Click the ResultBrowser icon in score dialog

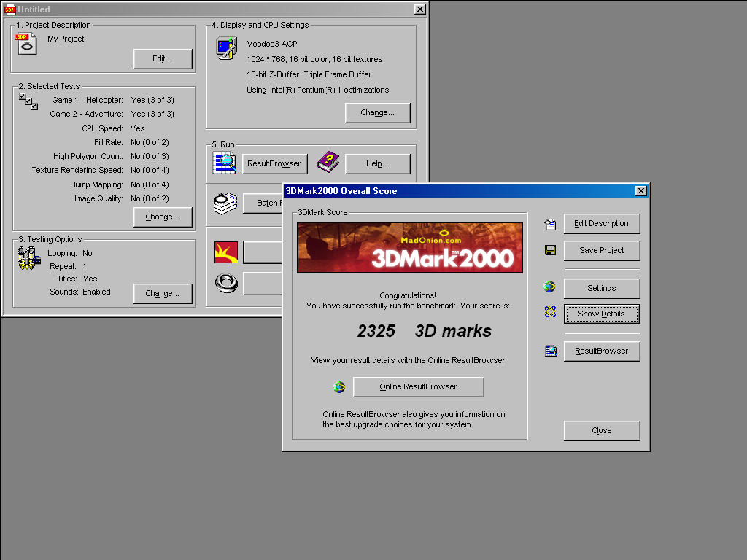551,351
